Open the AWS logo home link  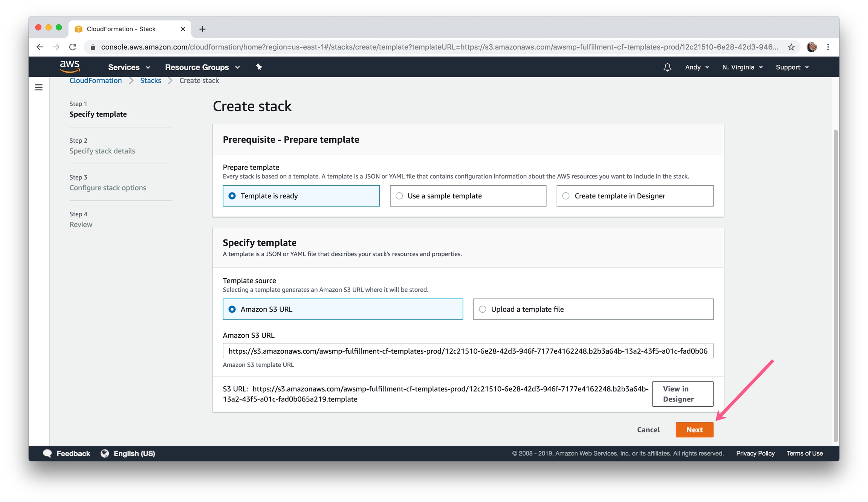(x=70, y=67)
